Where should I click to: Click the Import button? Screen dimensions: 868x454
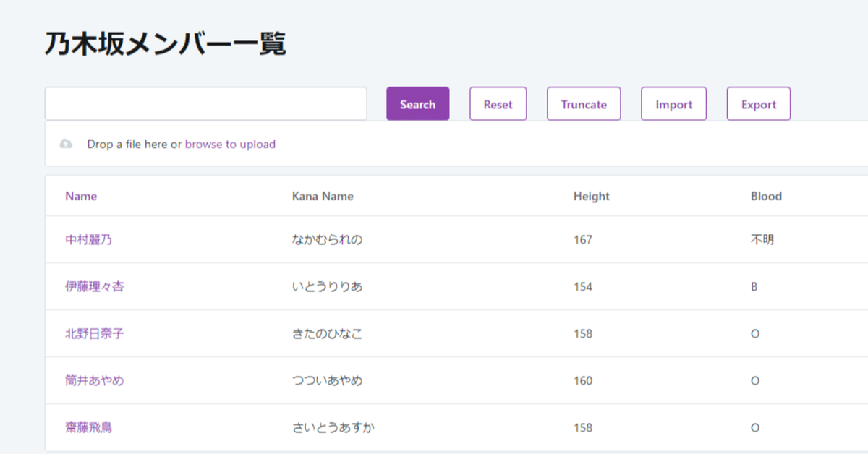(x=673, y=103)
